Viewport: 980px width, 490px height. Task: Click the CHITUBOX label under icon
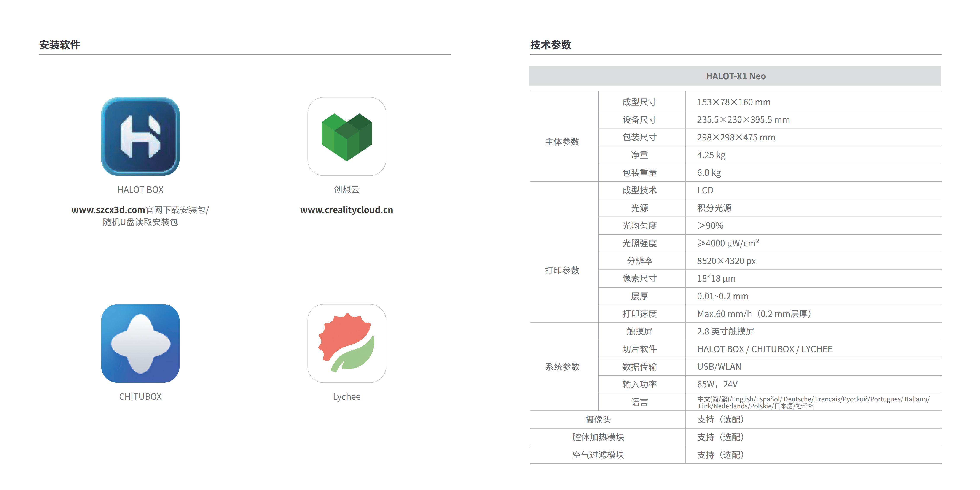[140, 396]
